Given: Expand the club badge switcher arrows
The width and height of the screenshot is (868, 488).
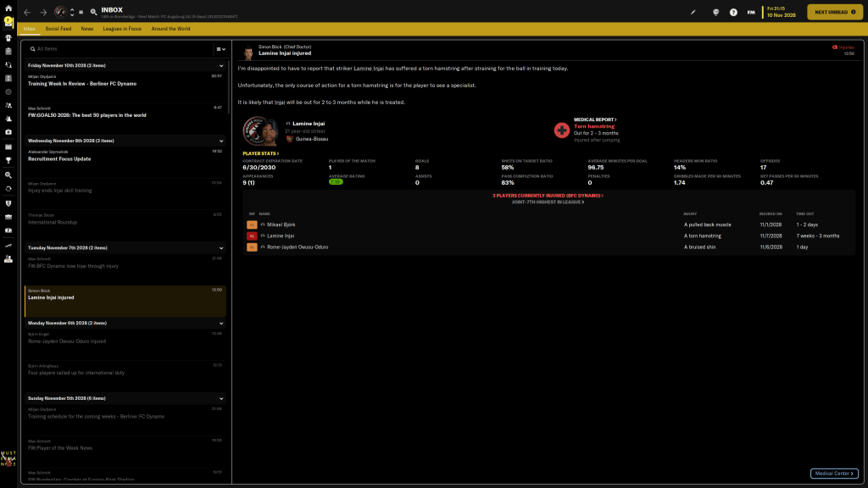Looking at the screenshot, I should click(71, 13).
